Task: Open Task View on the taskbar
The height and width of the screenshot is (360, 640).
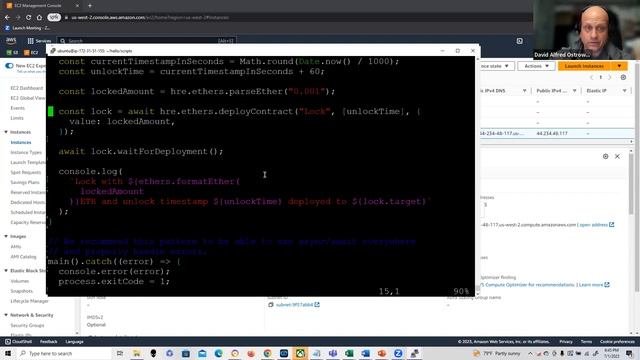Action: coord(120,353)
